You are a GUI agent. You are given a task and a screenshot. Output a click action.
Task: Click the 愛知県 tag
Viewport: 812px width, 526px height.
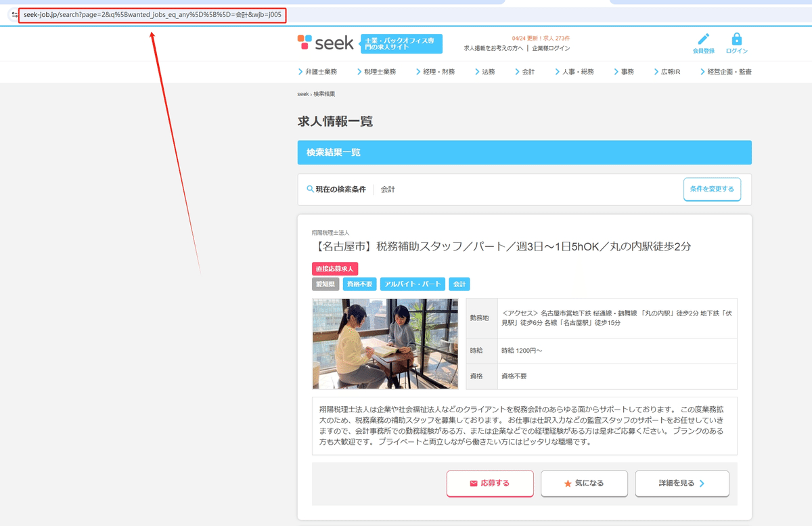(x=325, y=284)
